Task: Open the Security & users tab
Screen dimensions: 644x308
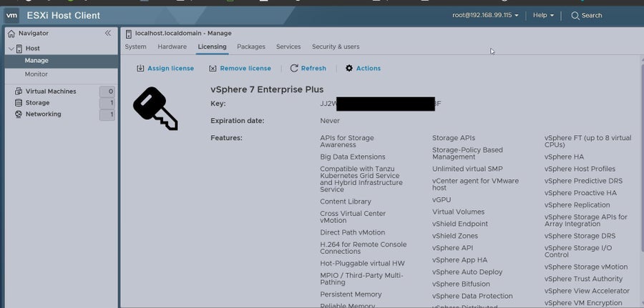Action: click(x=336, y=46)
